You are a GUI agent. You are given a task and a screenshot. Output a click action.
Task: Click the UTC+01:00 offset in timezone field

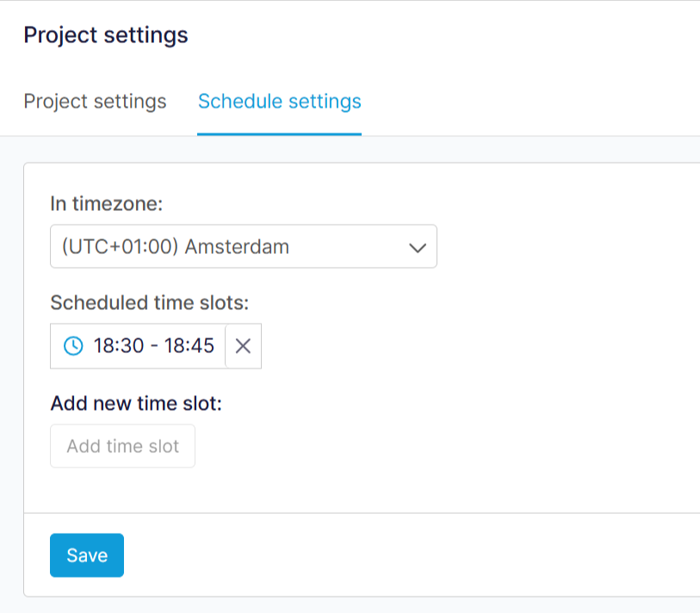(119, 247)
